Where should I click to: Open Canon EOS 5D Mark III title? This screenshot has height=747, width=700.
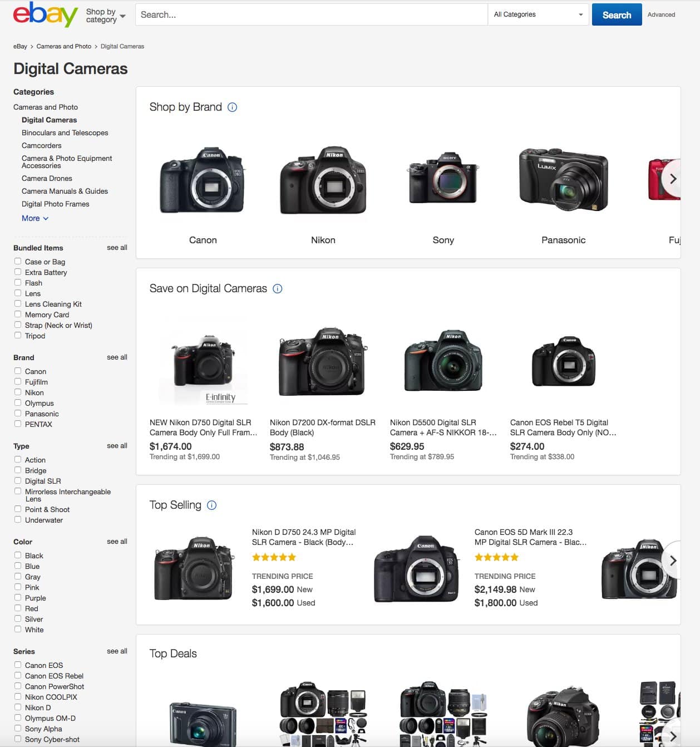coord(530,538)
